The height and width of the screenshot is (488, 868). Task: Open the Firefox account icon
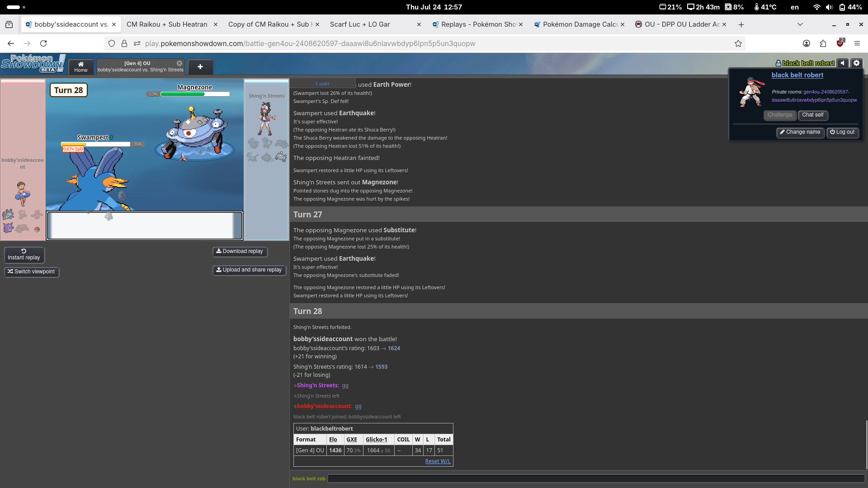point(806,43)
